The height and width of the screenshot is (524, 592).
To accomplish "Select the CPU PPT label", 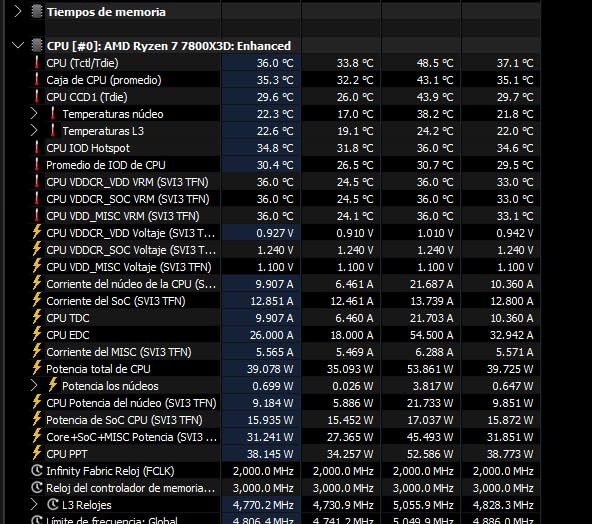I will 67,454.
